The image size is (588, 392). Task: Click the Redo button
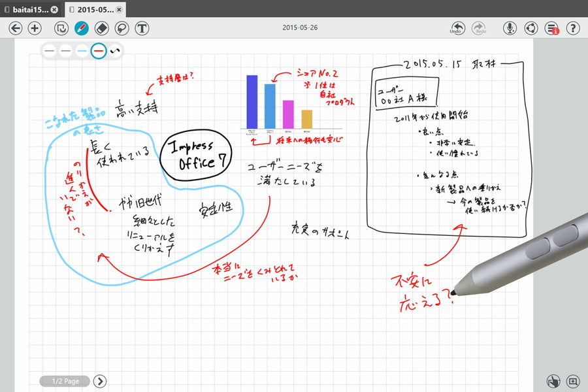click(480, 28)
